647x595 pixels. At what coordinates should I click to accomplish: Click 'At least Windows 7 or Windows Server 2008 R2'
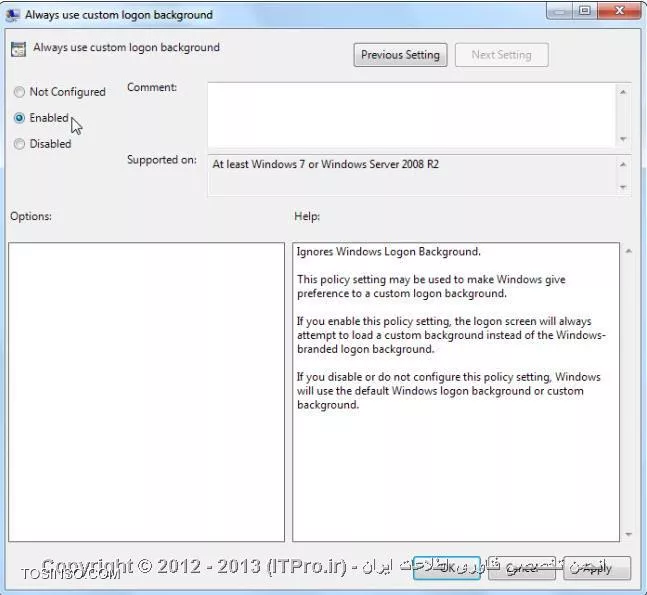[x=326, y=164]
